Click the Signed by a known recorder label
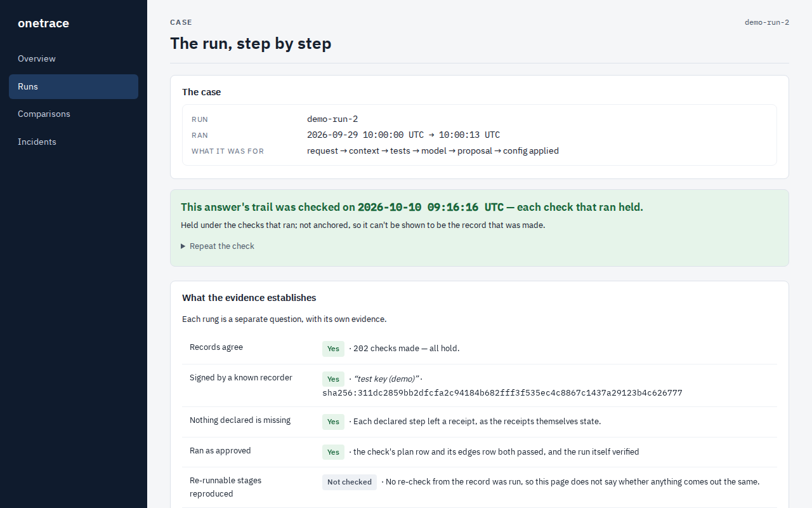Screen dimensions: 812x508 pos(241,378)
